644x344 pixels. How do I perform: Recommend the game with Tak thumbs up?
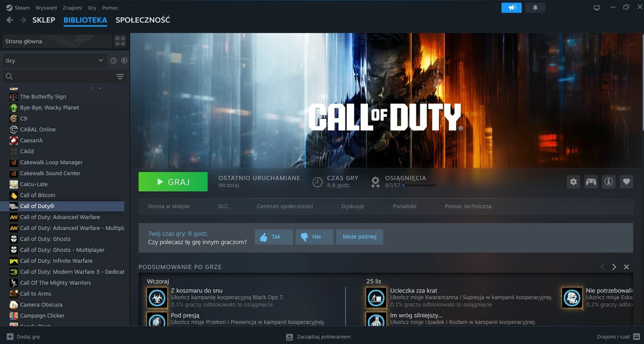[274, 237]
